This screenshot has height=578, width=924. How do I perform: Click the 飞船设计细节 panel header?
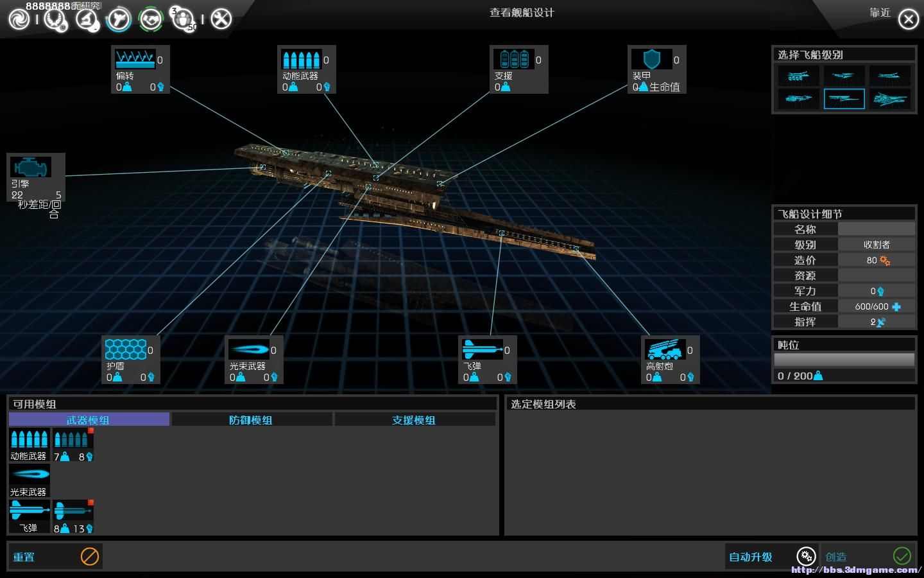tap(844, 214)
